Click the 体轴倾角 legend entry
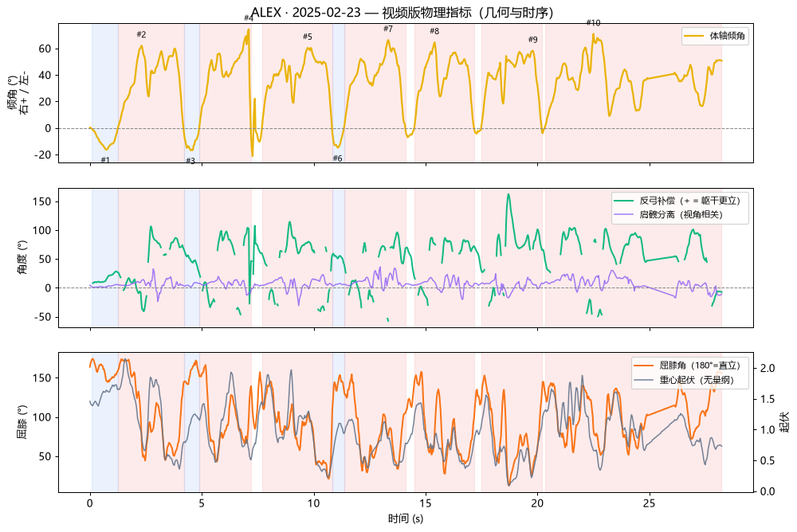This screenshot has width=797, height=532. pyautogui.click(x=715, y=36)
